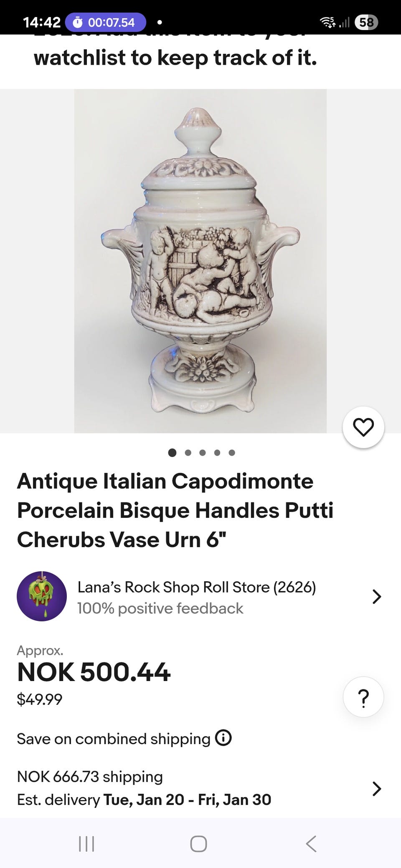401x868 pixels.
Task: Expand seller details chevron arrow
Action: click(377, 596)
